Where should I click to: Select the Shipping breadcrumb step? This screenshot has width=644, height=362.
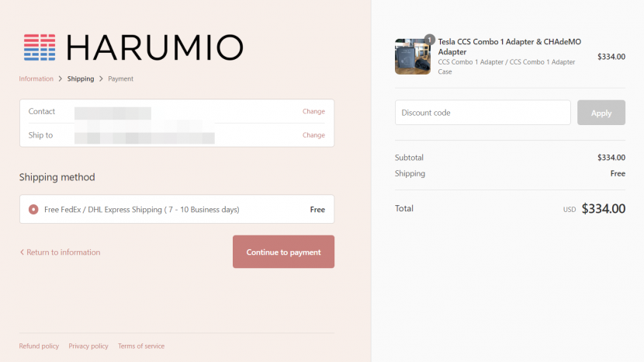pos(81,78)
